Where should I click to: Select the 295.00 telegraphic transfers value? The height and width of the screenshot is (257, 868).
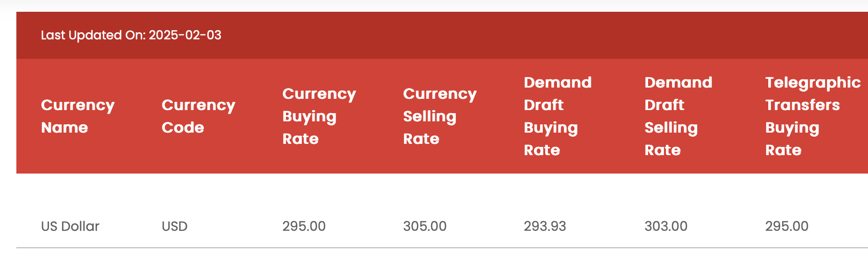tap(787, 226)
